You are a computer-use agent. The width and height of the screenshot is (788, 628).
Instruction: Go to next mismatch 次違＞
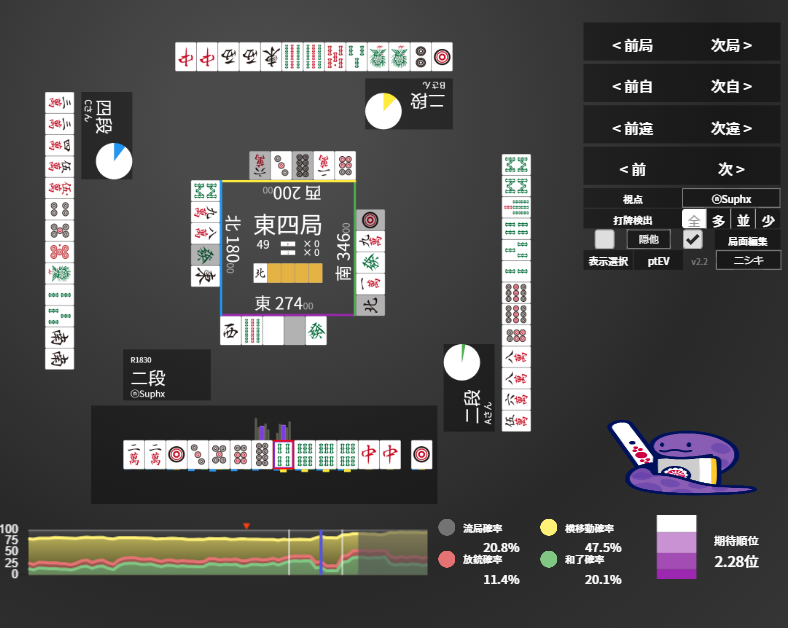(x=731, y=129)
